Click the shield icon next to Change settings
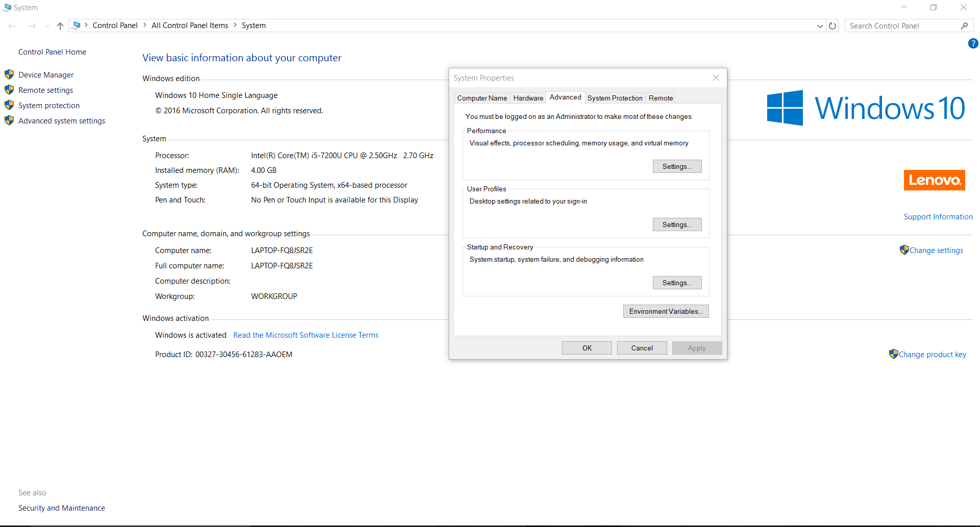Screen dimensions: 980x527 [x=904, y=250]
